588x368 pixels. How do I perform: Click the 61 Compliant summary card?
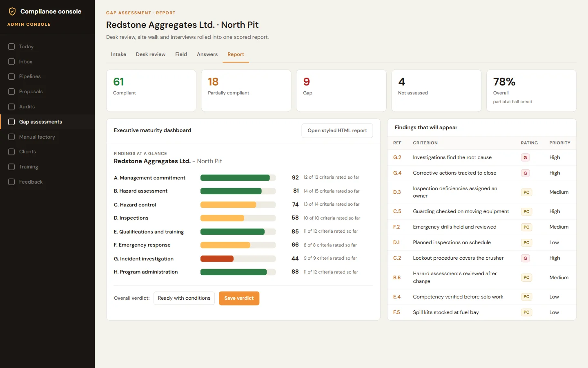click(x=151, y=91)
